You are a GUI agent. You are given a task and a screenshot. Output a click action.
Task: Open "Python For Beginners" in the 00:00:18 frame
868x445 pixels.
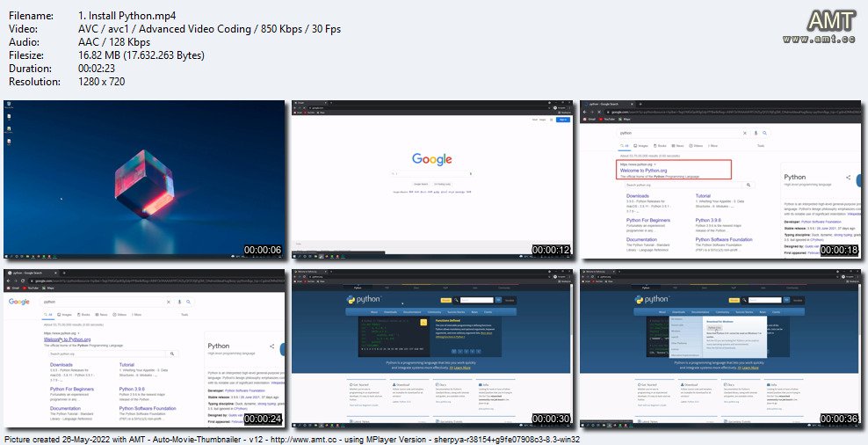coord(648,220)
